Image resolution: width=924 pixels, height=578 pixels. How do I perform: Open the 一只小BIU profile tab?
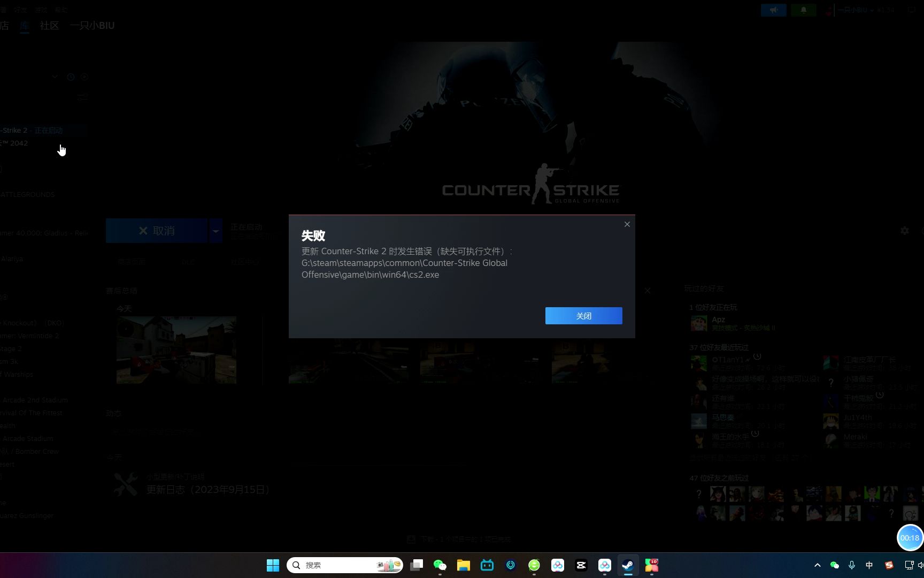tap(92, 25)
